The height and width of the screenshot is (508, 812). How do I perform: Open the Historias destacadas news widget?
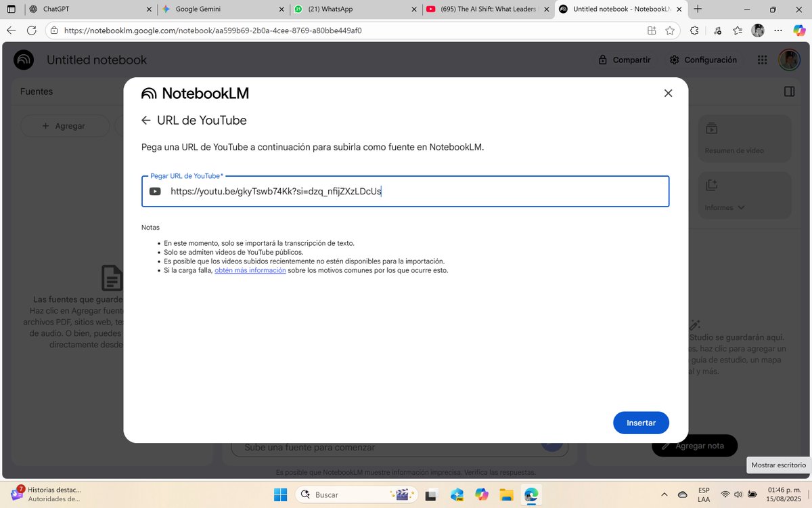(46, 494)
